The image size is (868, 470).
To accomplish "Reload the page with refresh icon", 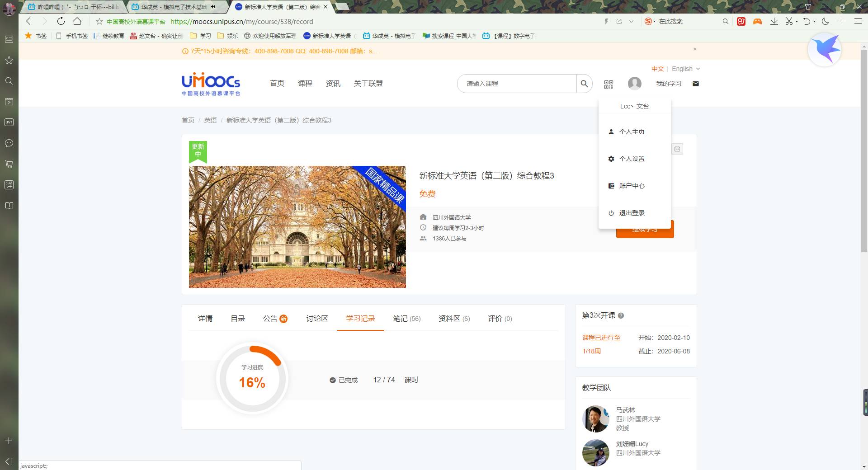I will pyautogui.click(x=61, y=21).
